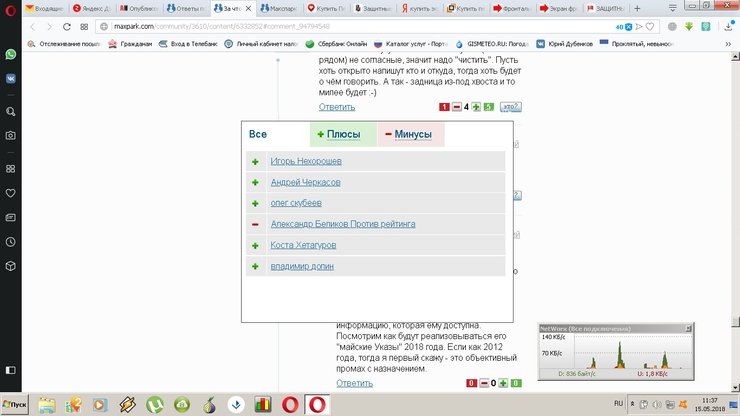The image size is (740, 416).
Task: Open bookmarks heart icon in sidebar
Action: pos(10,192)
